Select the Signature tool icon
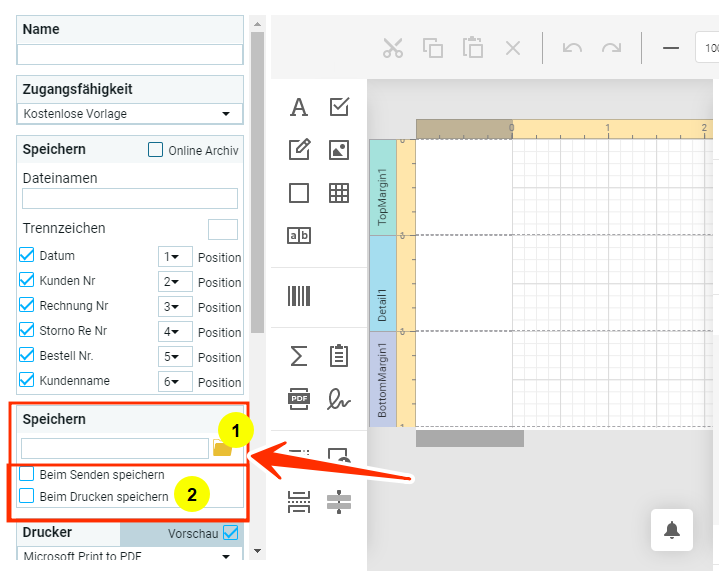The height and width of the screenshot is (582, 719). [x=339, y=398]
